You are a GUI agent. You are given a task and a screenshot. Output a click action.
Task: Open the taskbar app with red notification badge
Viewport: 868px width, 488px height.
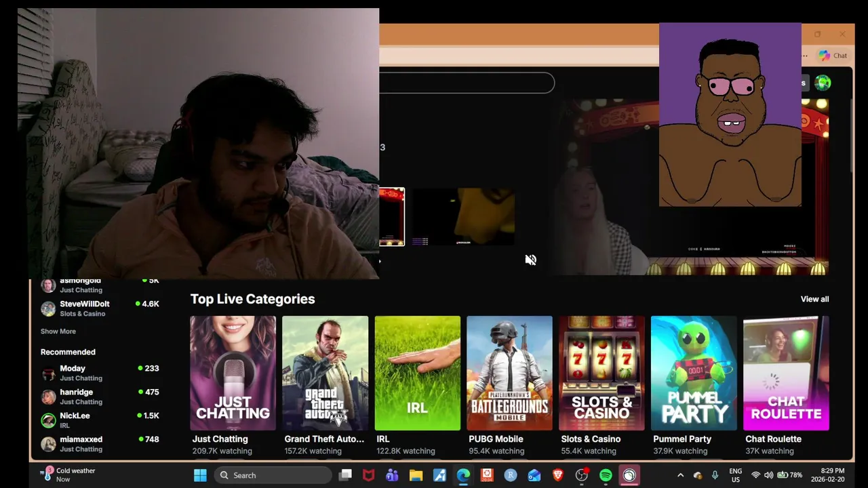(x=582, y=475)
